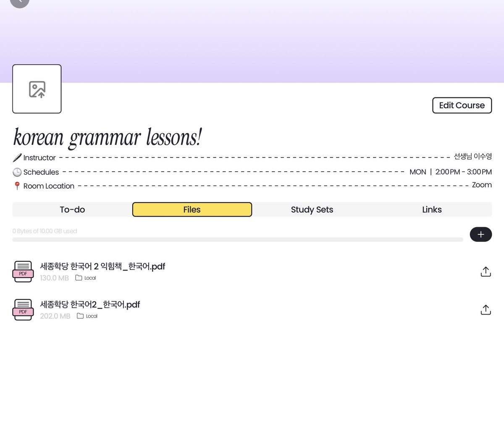This screenshot has height=446, width=504.
Task: Click instructor name 선생님 이수영
Action: click(x=472, y=156)
